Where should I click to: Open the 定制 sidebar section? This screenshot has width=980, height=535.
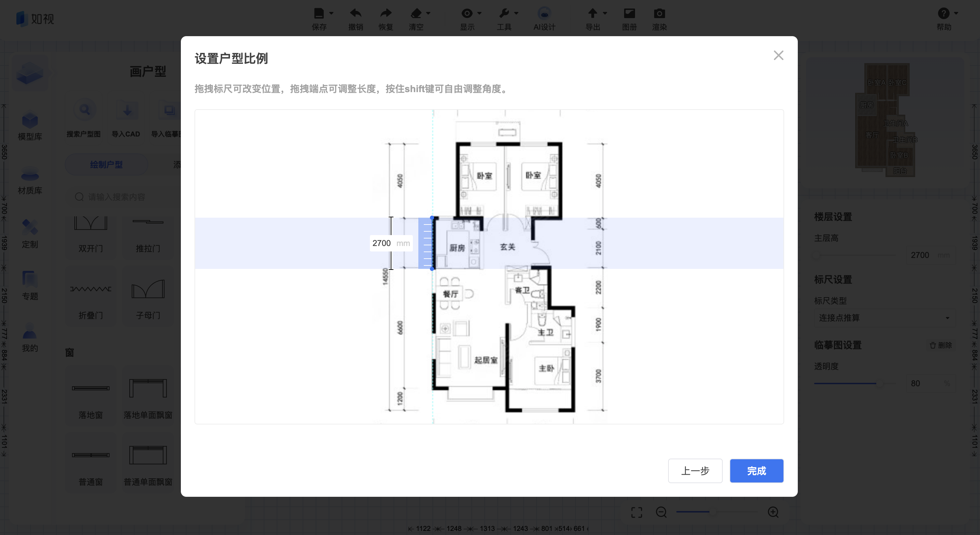30,234
